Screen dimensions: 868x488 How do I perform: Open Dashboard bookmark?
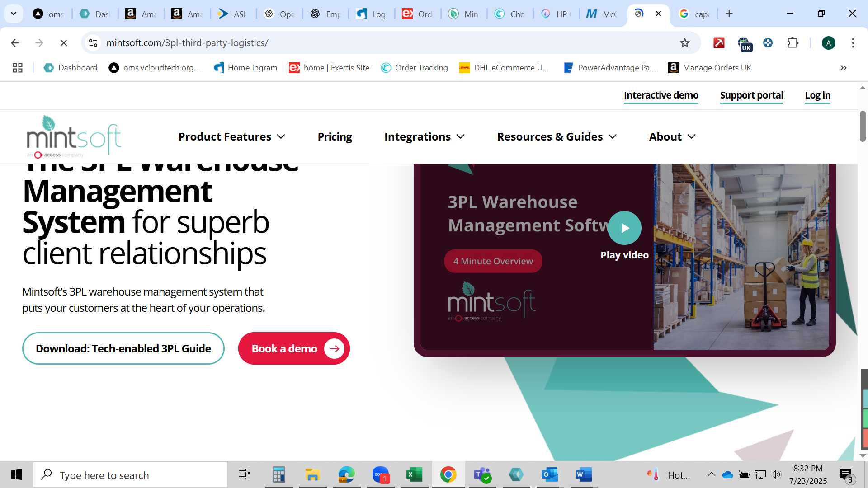point(71,68)
